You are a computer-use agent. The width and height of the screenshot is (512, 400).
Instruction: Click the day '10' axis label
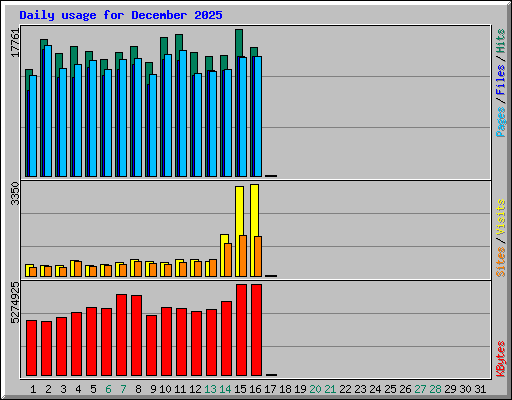[165, 389]
